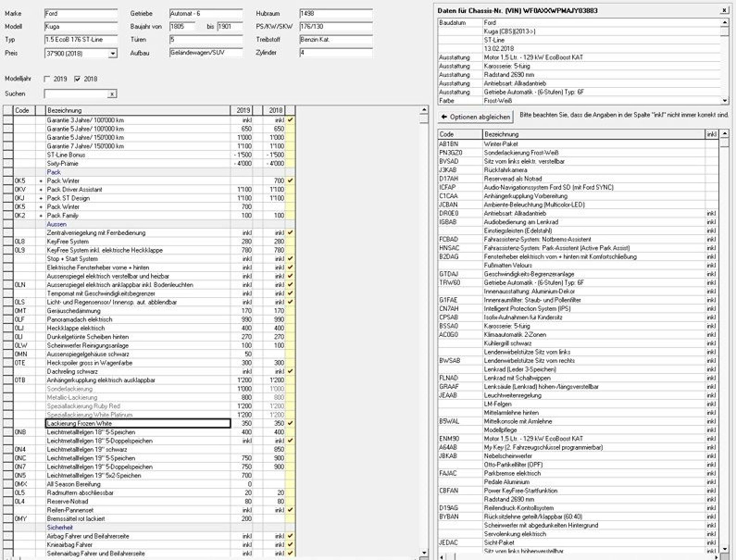This screenshot has width=736, height=560.
Task: Click the Baujahr von field 1805
Action: coord(182,27)
